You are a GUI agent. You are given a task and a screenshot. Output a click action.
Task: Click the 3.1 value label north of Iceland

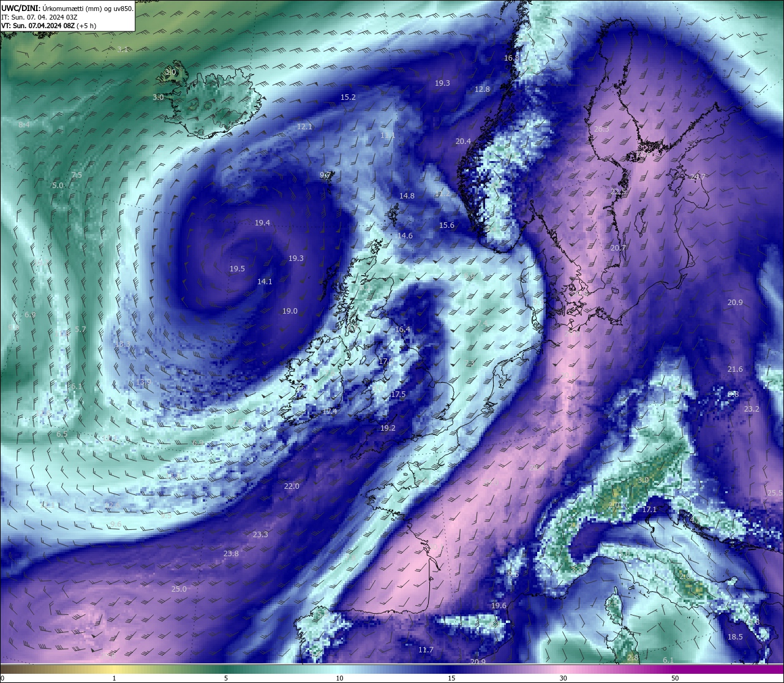(x=123, y=50)
